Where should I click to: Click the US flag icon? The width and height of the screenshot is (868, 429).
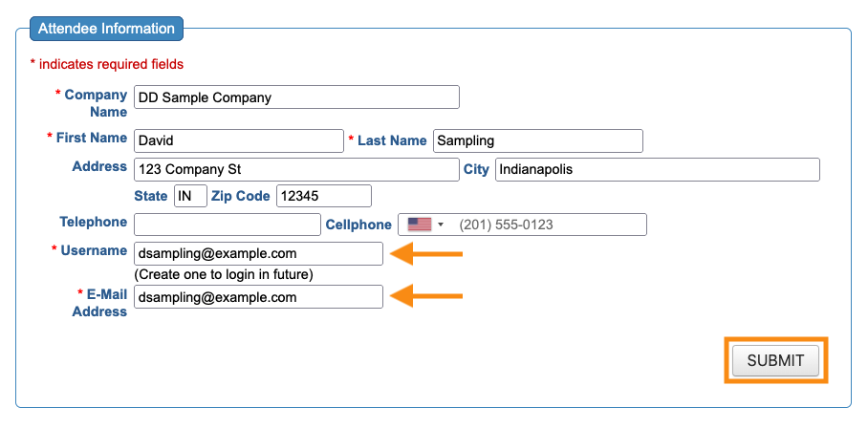coord(419,225)
